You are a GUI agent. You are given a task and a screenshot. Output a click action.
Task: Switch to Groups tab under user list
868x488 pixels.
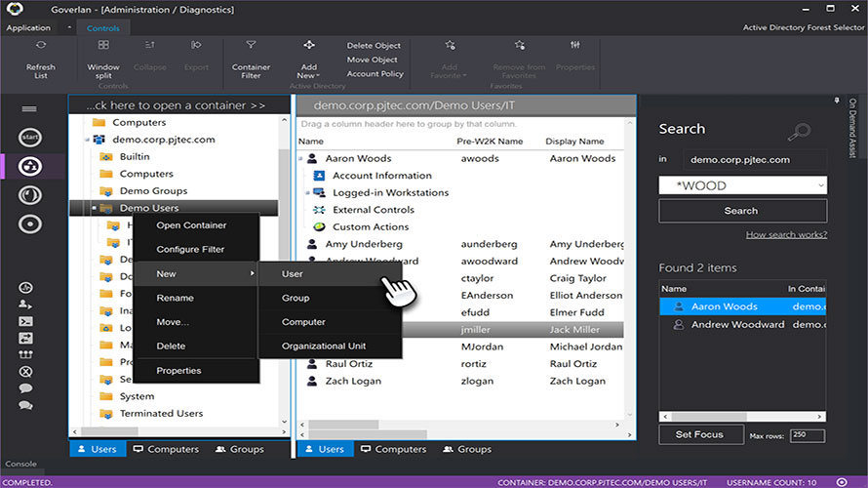466,449
